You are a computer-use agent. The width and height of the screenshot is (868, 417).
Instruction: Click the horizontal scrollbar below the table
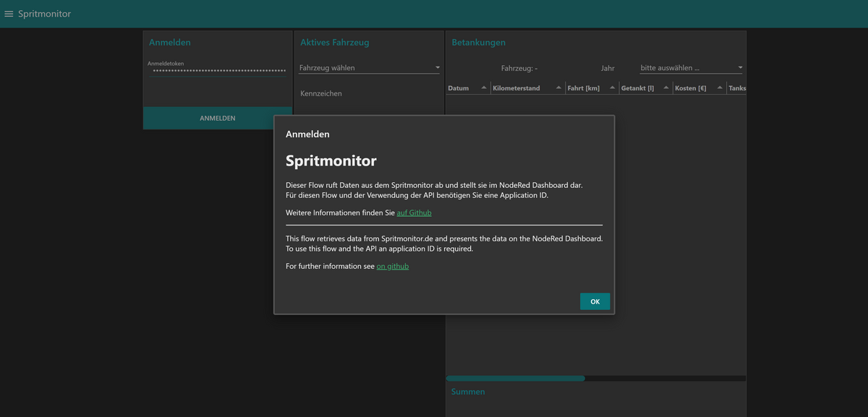[516, 378]
